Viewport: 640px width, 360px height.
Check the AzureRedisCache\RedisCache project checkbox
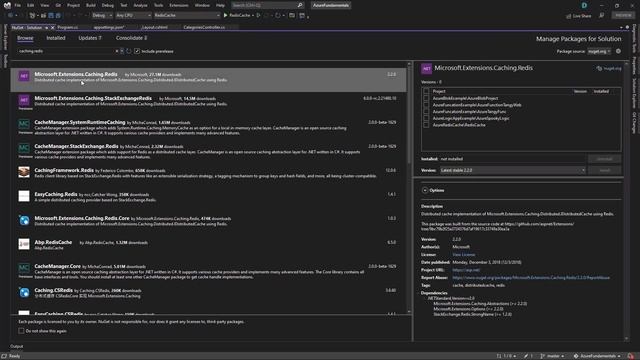(426, 125)
